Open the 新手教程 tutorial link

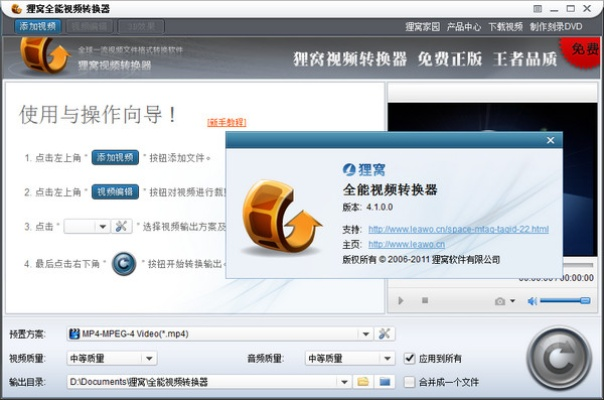click(x=226, y=122)
